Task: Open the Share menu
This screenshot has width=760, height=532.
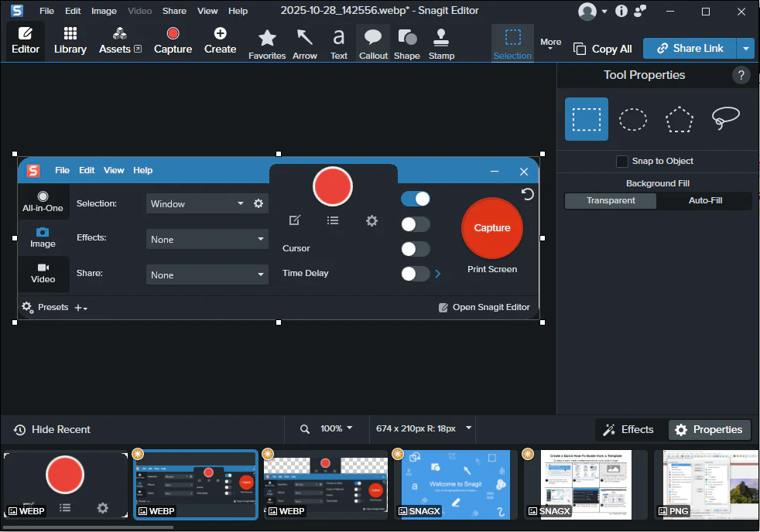Action: point(174,11)
